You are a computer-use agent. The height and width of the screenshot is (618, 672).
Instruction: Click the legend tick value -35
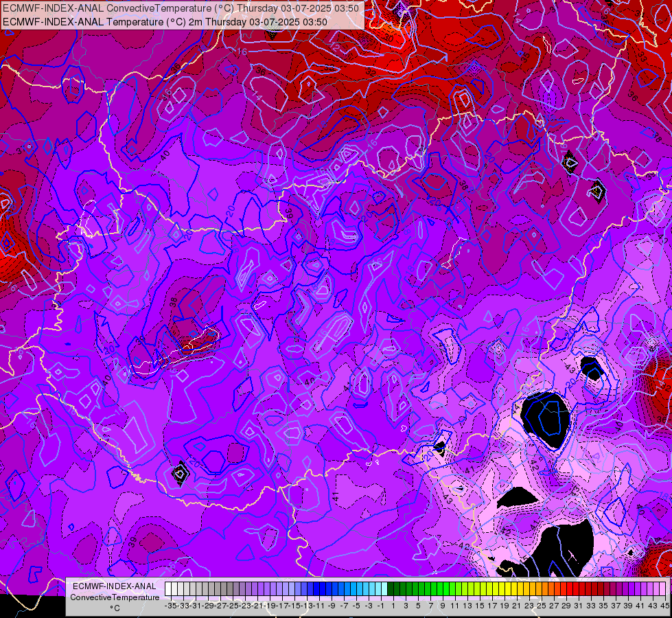point(170,606)
